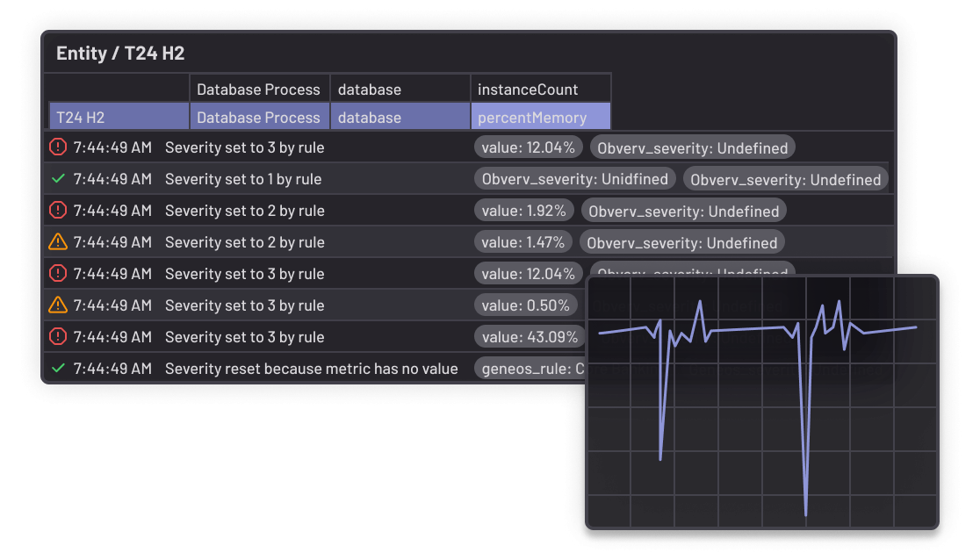This screenshot has height=560, width=980.
Task: Click the warning triangle beside "value: 0.50%"
Action: (58, 305)
